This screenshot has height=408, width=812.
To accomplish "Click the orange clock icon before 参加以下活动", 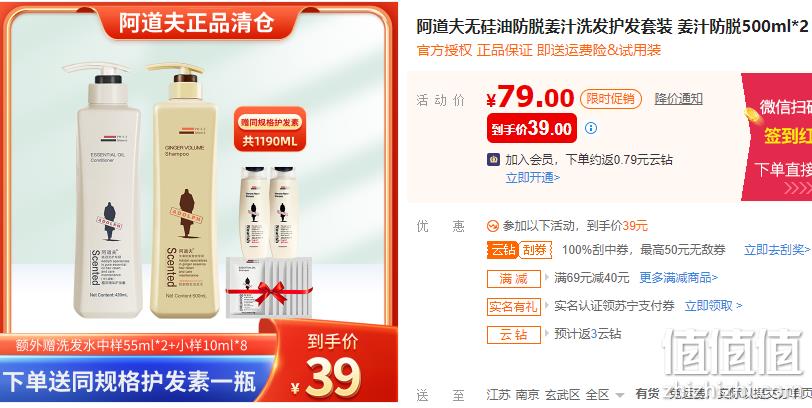I will click(492, 226).
